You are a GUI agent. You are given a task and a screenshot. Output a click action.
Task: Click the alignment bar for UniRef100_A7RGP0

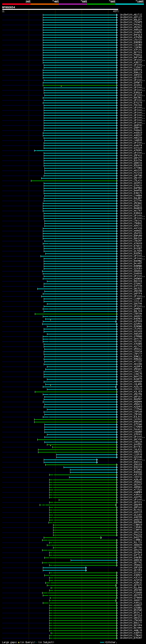(x=76, y=151)
